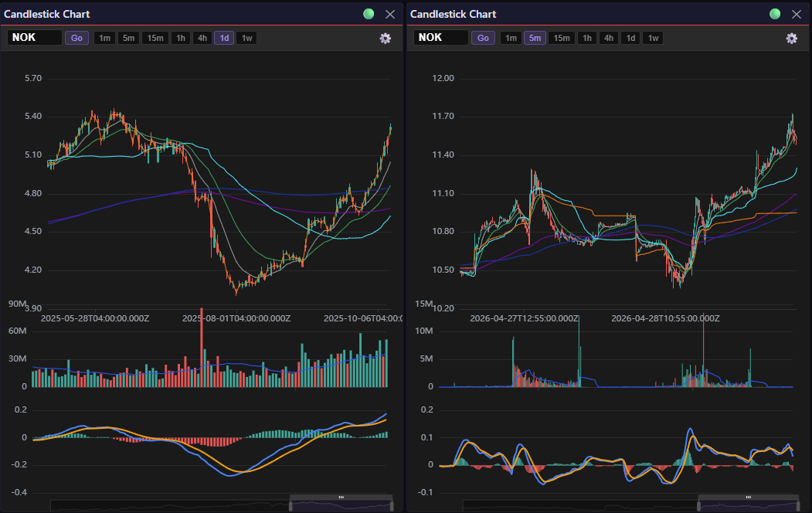
Task: Click green status indicator in right panel
Action: pos(776,14)
